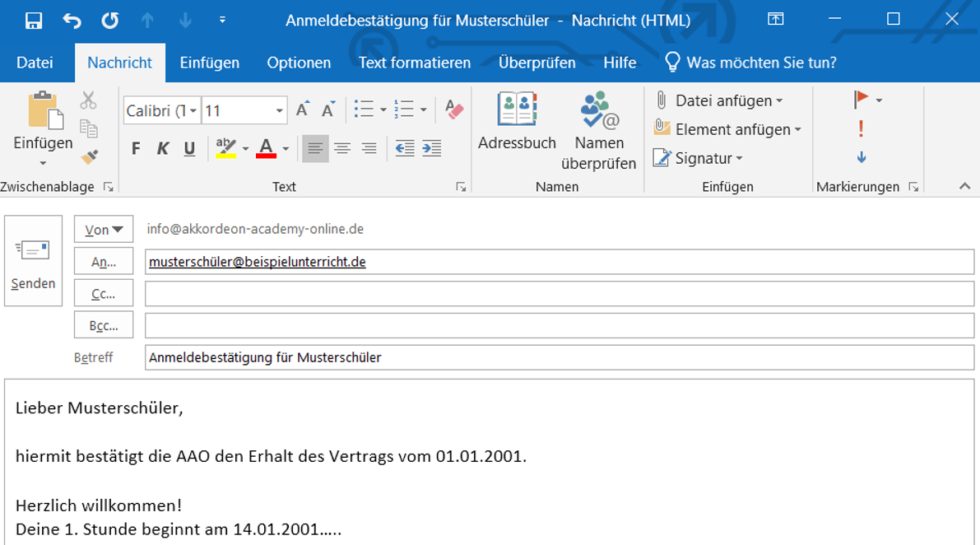Apply red font color
Image resolution: width=980 pixels, height=545 pixels.
click(267, 149)
